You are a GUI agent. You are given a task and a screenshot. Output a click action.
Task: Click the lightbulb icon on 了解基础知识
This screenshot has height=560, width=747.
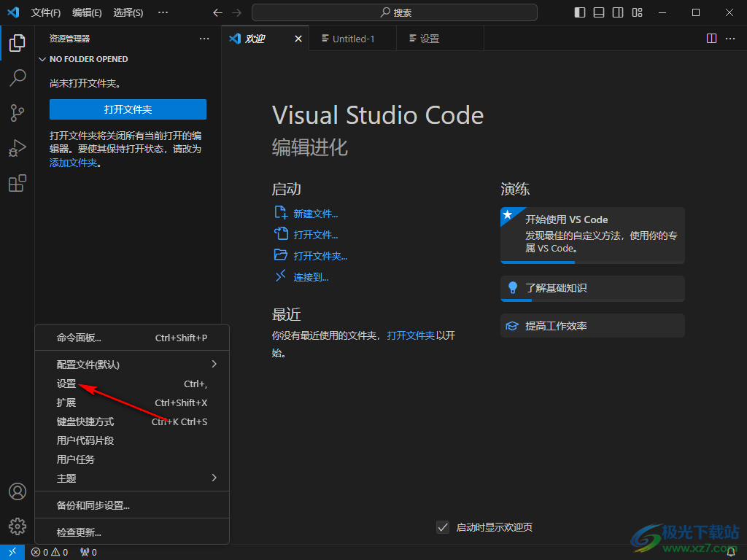click(513, 287)
